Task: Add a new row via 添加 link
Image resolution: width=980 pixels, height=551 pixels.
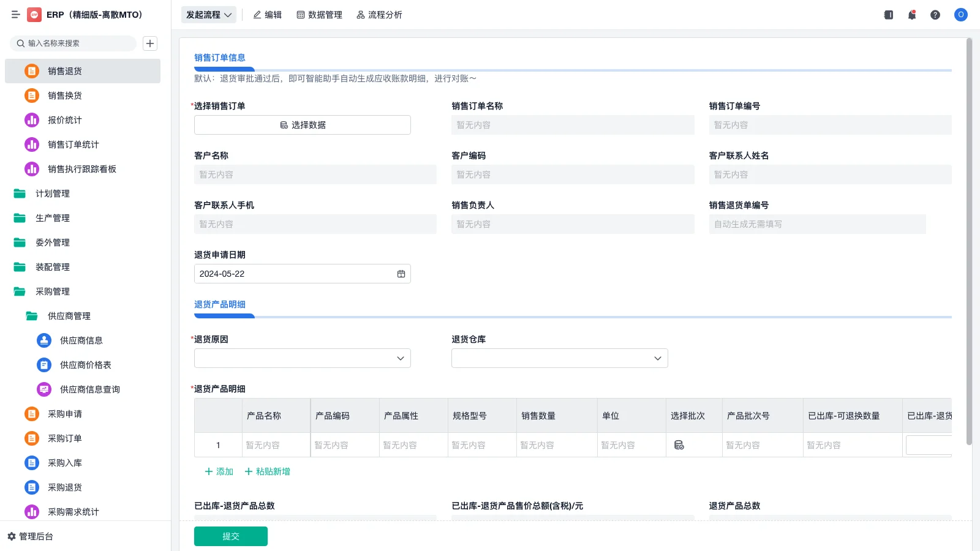Action: 218,471
